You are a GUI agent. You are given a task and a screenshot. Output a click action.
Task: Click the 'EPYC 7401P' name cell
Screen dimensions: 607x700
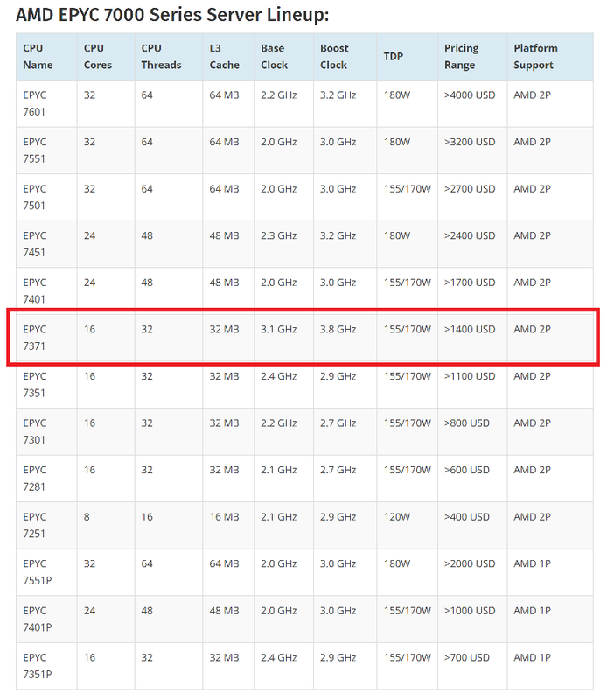coord(46,619)
